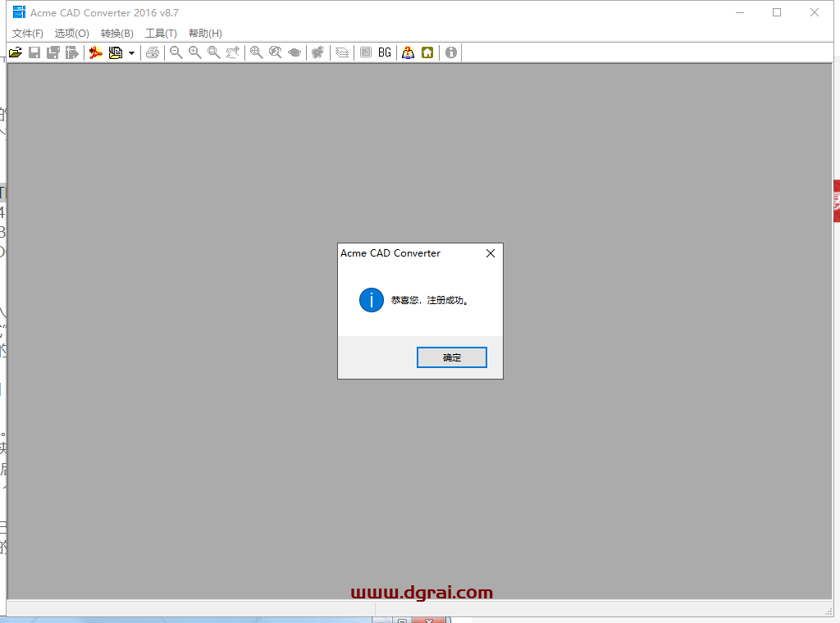Click the Help book question mark icon
This screenshot has width=840, height=623.
pyautogui.click(x=409, y=52)
